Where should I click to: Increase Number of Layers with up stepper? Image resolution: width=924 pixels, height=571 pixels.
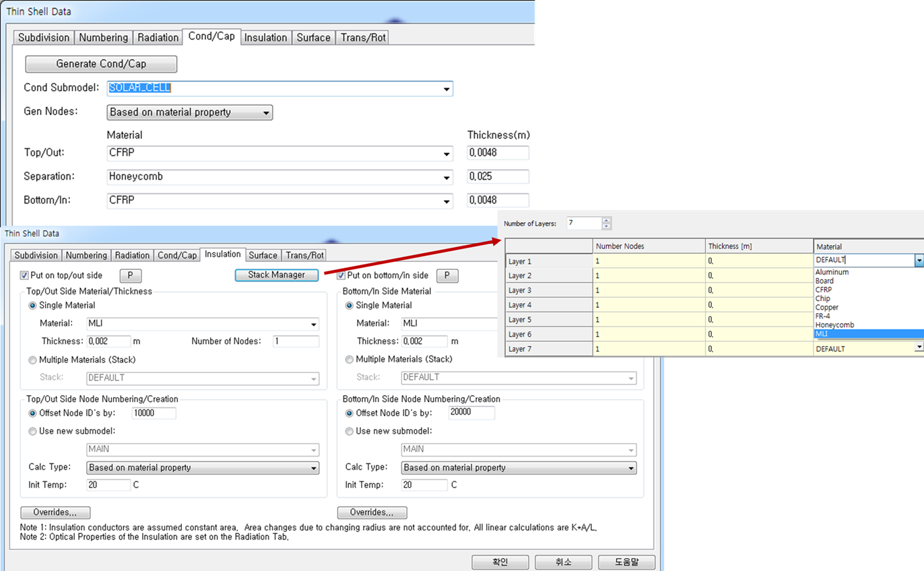(607, 220)
